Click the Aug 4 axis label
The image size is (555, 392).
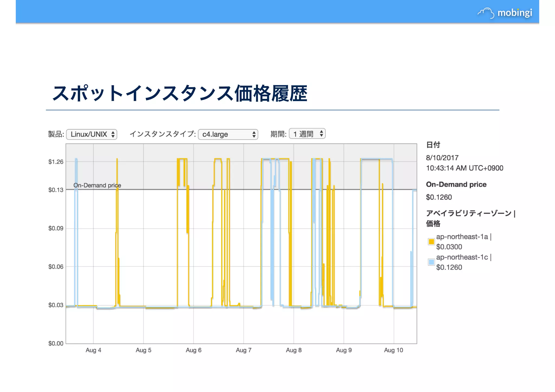click(93, 350)
